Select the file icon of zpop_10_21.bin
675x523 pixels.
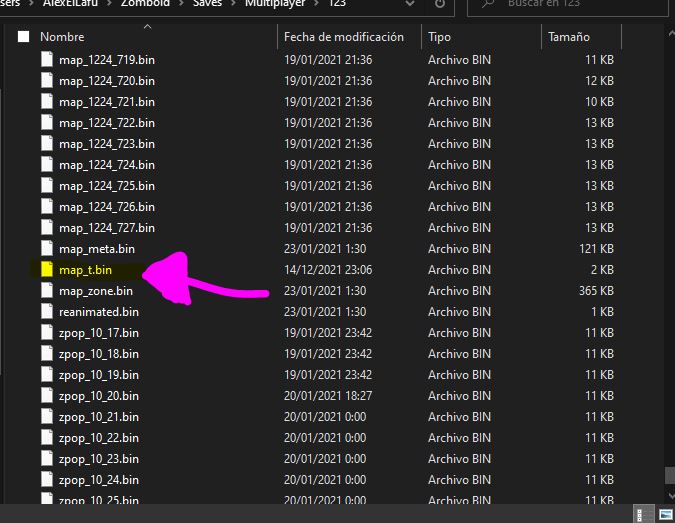47,416
